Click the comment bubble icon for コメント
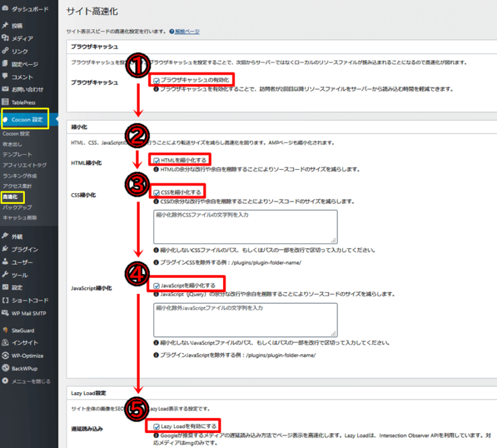 pos(5,76)
